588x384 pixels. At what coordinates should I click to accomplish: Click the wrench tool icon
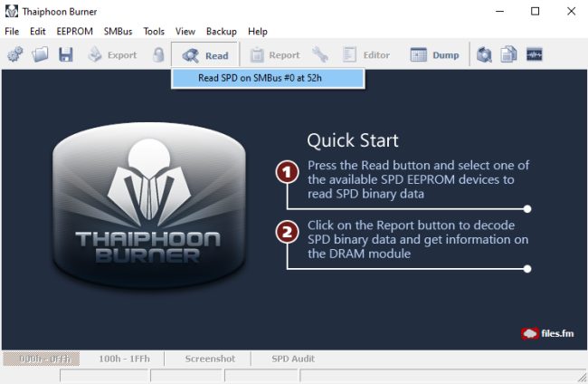tap(320, 55)
